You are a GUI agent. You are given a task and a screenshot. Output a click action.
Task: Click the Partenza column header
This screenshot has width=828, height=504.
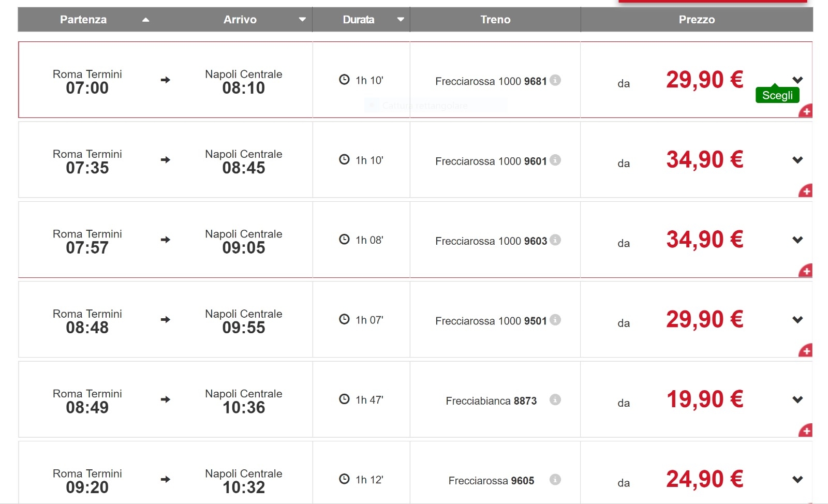click(83, 20)
